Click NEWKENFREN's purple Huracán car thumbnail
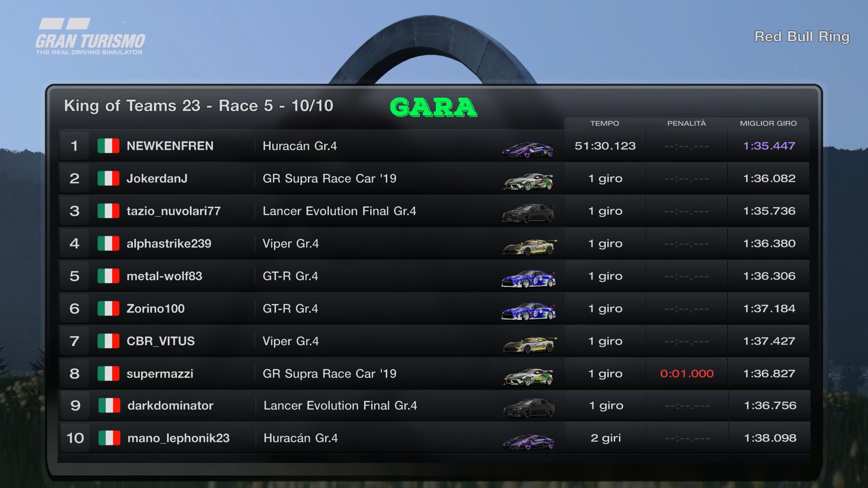Viewport: 868px width, 488px height. click(x=528, y=149)
